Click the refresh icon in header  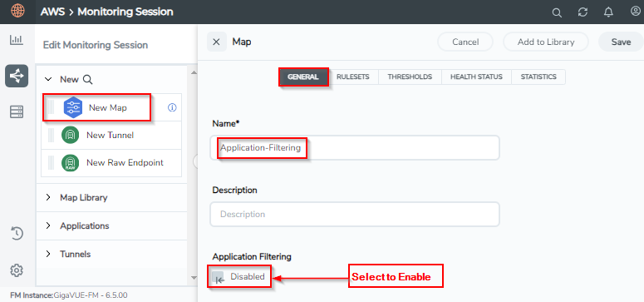[583, 12]
